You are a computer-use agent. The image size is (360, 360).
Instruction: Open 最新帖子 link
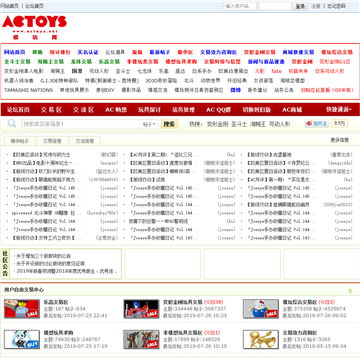click(160, 52)
